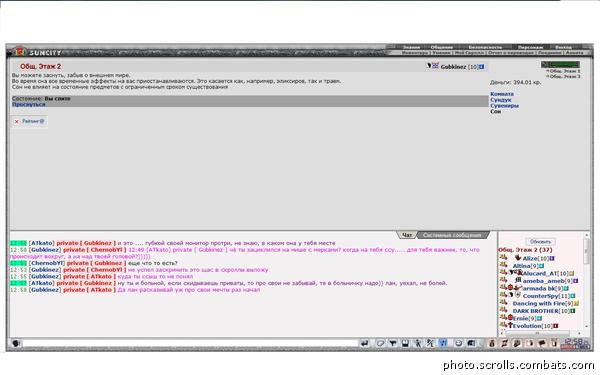Image resolution: width=600 pixels, height=375 pixels.
Task: Open the Комната link
Action: tap(502, 94)
